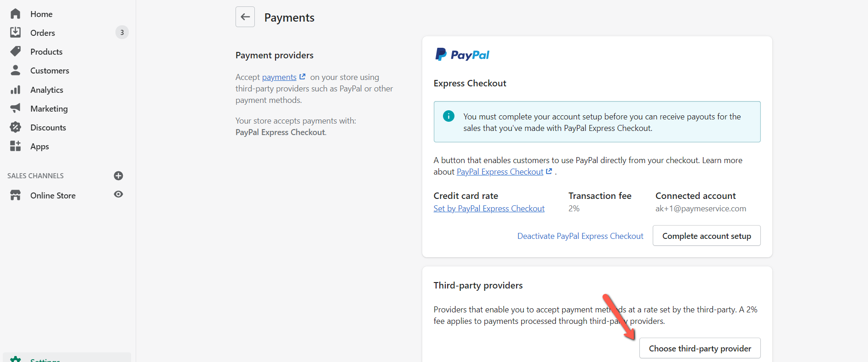The image size is (868, 362).
Task: Click the Analytics bar chart icon
Action: pyautogui.click(x=16, y=90)
